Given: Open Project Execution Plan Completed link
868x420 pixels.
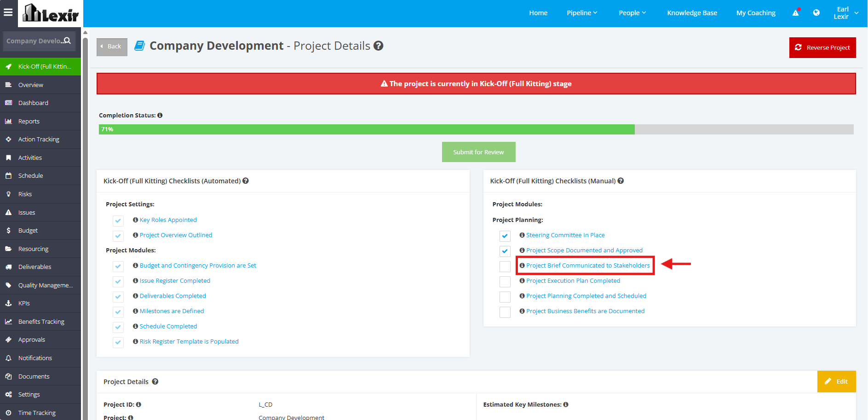Looking at the screenshot, I should click(x=573, y=280).
